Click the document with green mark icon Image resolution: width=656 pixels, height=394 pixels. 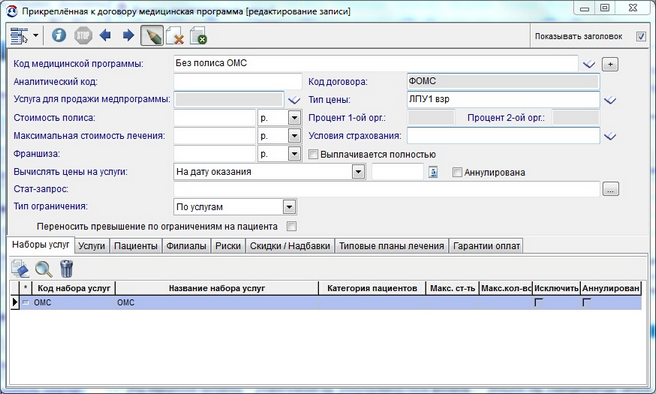(198, 36)
